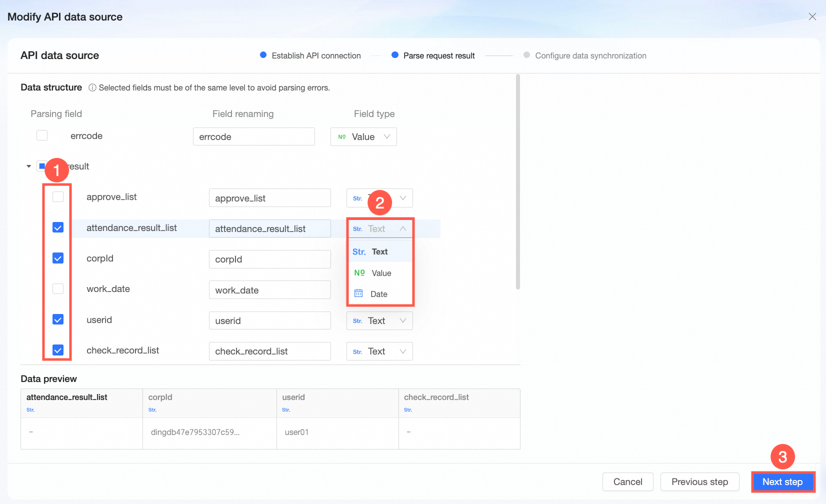Open the errcode field type dropdown

pyautogui.click(x=363, y=137)
